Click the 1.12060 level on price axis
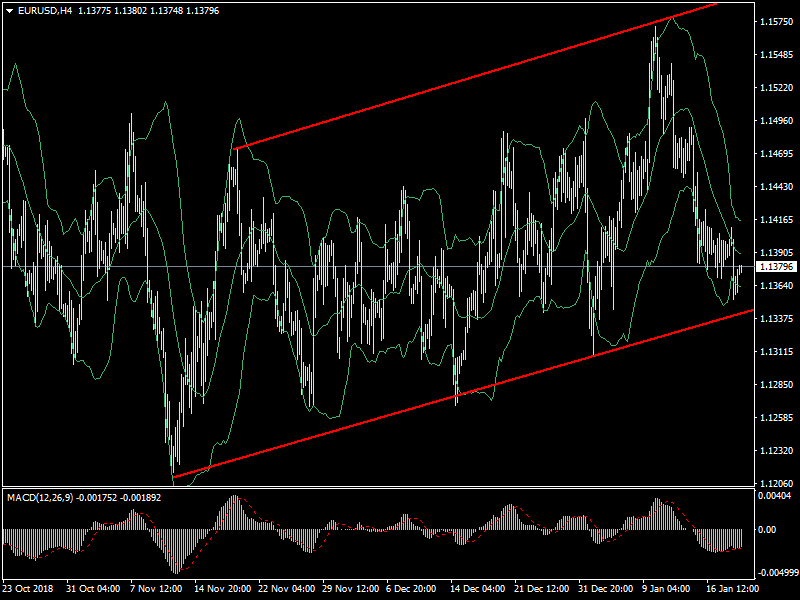Image resolution: width=800 pixels, height=600 pixels. tap(776, 483)
